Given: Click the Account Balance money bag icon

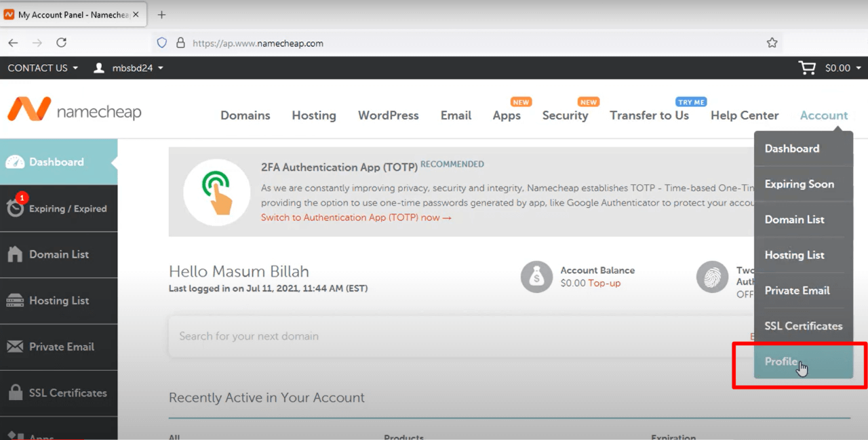Looking at the screenshot, I should pos(537,277).
